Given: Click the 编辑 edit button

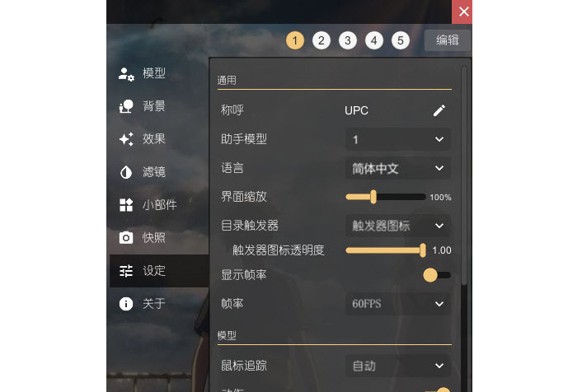Looking at the screenshot, I should click(448, 40).
